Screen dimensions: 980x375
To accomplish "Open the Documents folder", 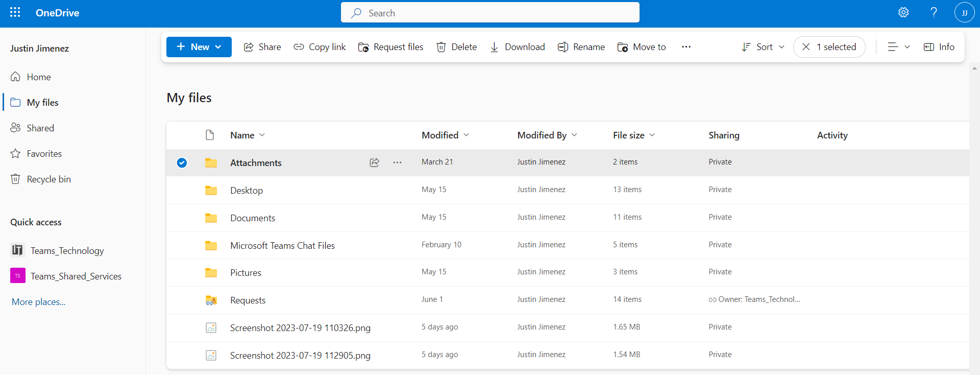I will pyautogui.click(x=253, y=218).
